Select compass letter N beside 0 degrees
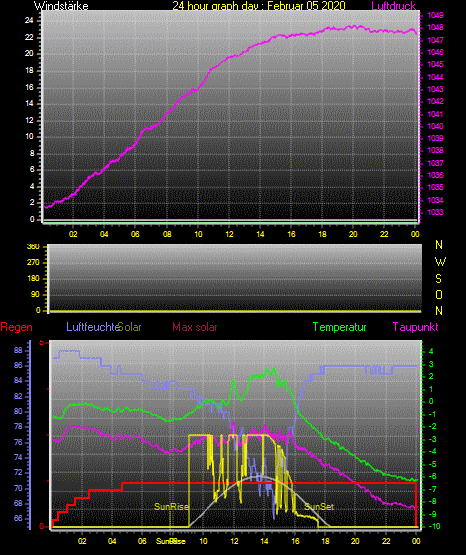 (439, 311)
